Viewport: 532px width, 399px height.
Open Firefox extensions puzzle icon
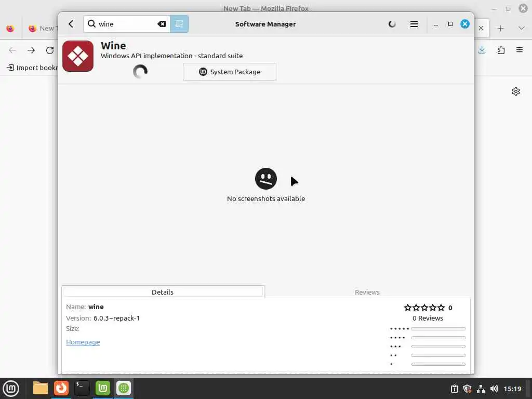(501, 50)
